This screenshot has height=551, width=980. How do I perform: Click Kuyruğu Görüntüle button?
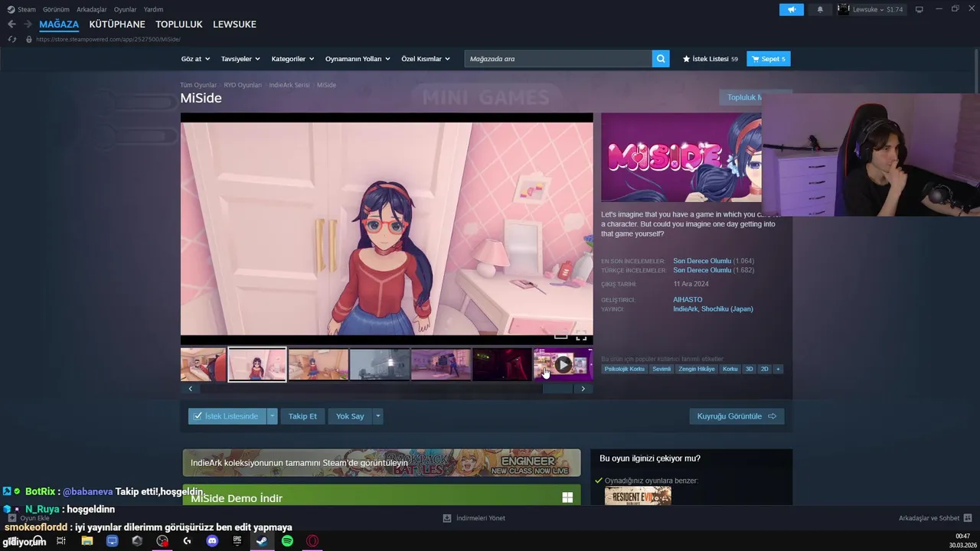coord(737,416)
